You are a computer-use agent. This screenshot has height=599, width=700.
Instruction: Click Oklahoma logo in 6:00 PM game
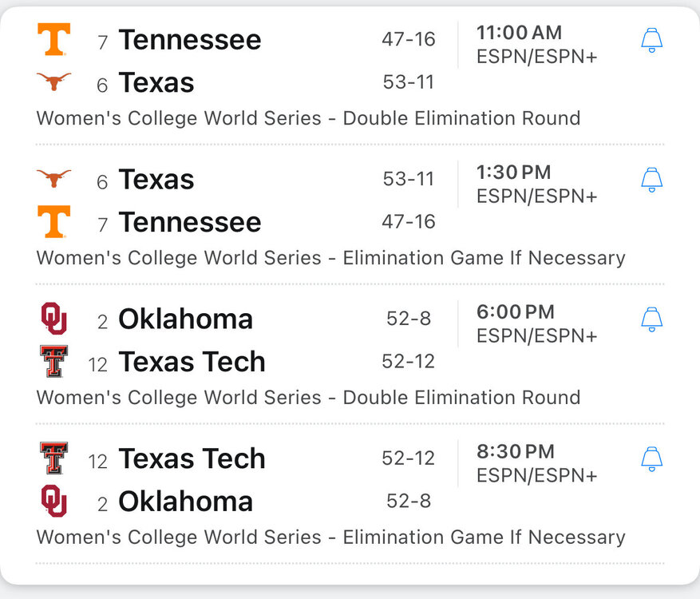pyautogui.click(x=54, y=319)
